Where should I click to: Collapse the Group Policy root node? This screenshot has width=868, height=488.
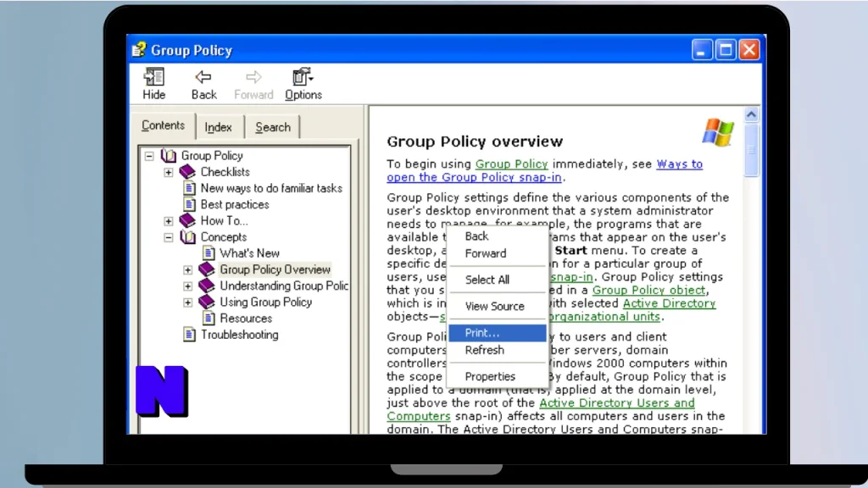tap(149, 156)
